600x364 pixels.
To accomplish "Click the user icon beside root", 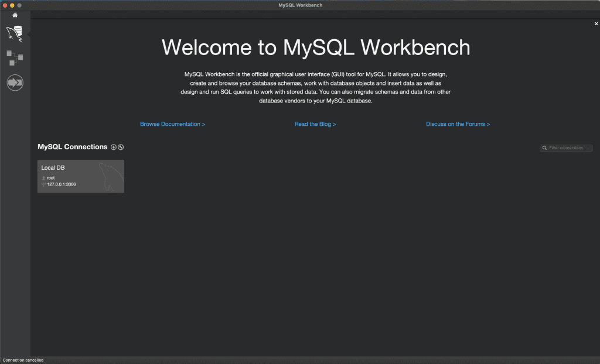I will (x=43, y=178).
